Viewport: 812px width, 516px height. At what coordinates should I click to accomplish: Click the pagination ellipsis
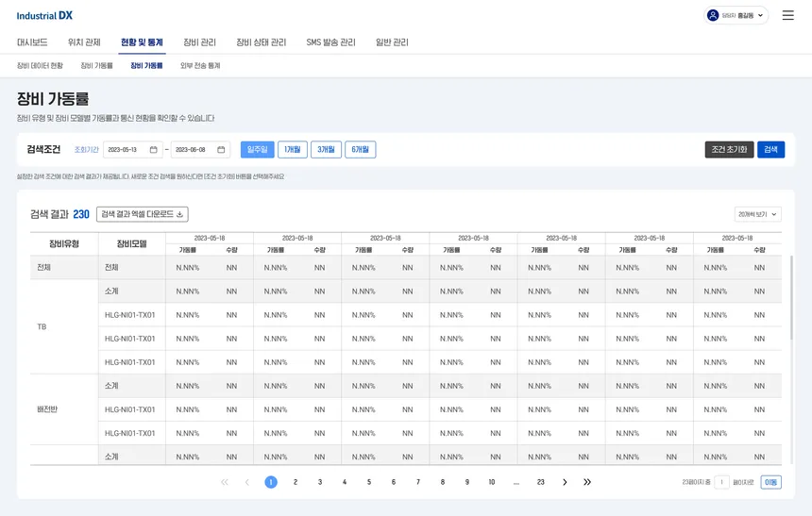[516, 483]
